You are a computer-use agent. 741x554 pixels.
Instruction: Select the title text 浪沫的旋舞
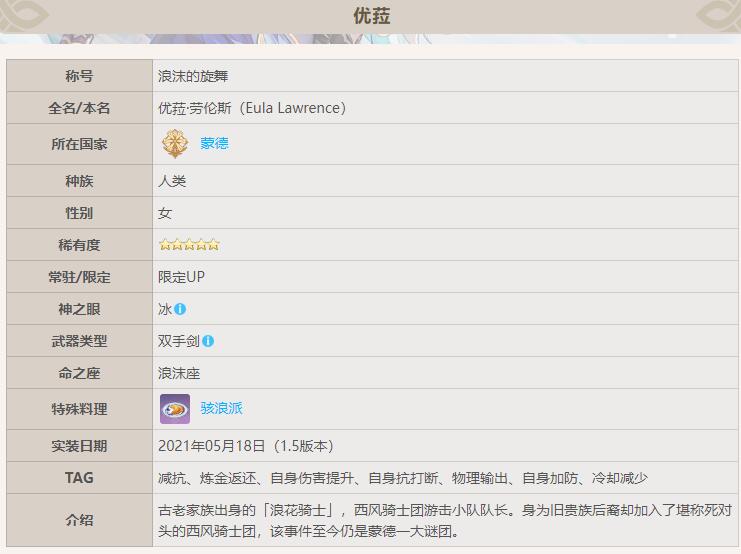(193, 76)
